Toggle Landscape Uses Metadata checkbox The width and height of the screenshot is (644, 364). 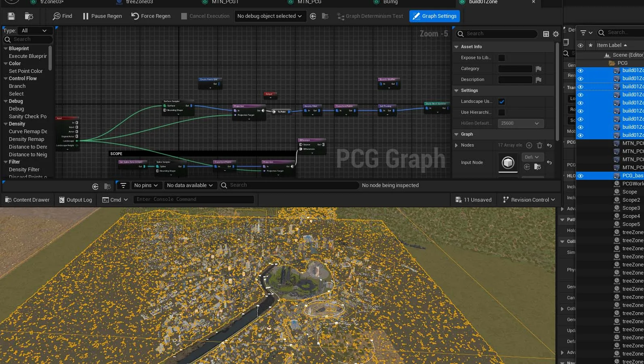502,102
